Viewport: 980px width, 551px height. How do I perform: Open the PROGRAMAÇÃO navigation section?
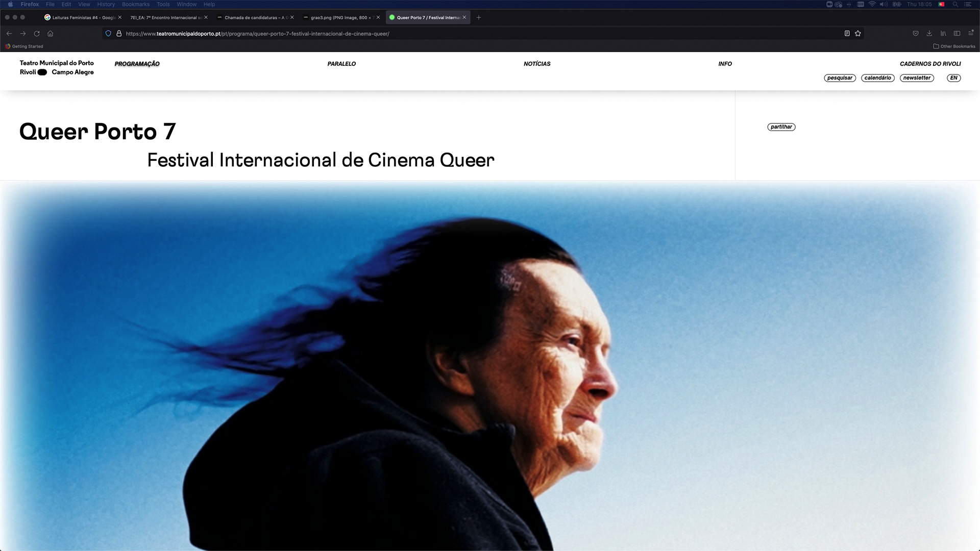point(137,64)
